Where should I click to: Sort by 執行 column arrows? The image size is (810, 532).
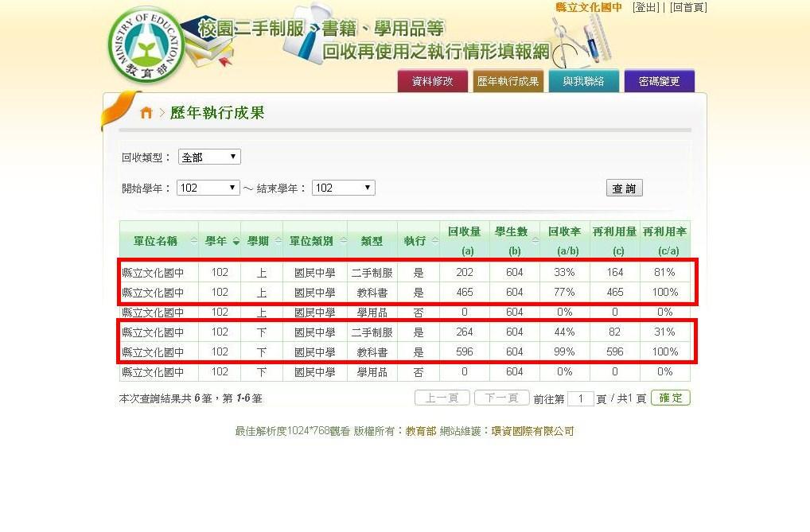pos(434,241)
